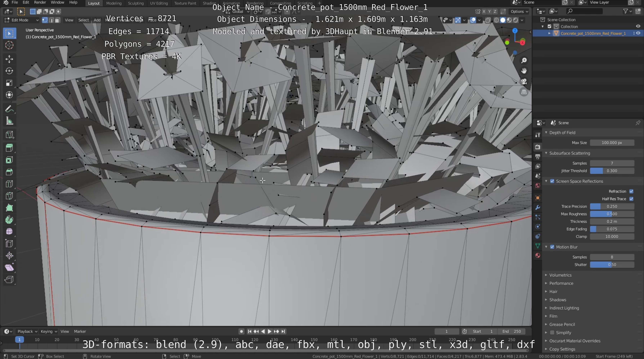Adjust the motion blur Shutter slider

point(612,265)
